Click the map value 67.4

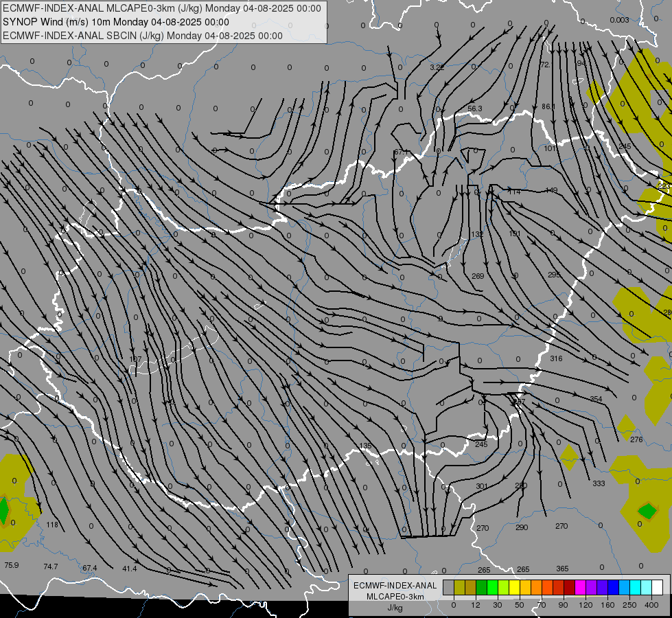89,568
